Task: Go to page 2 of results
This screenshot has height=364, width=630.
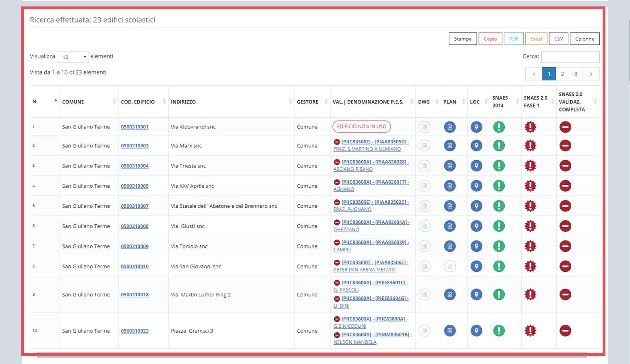Action: tap(562, 74)
